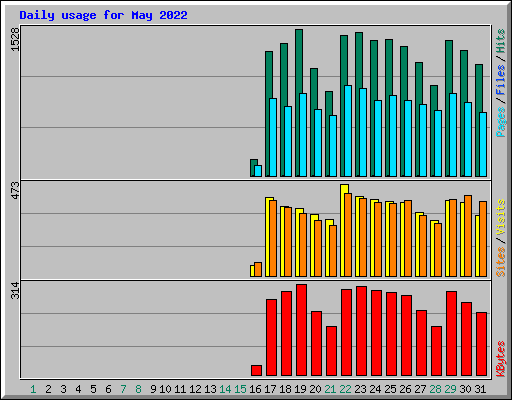
Task: Click day 28 on the x-axis
Action: (435, 389)
